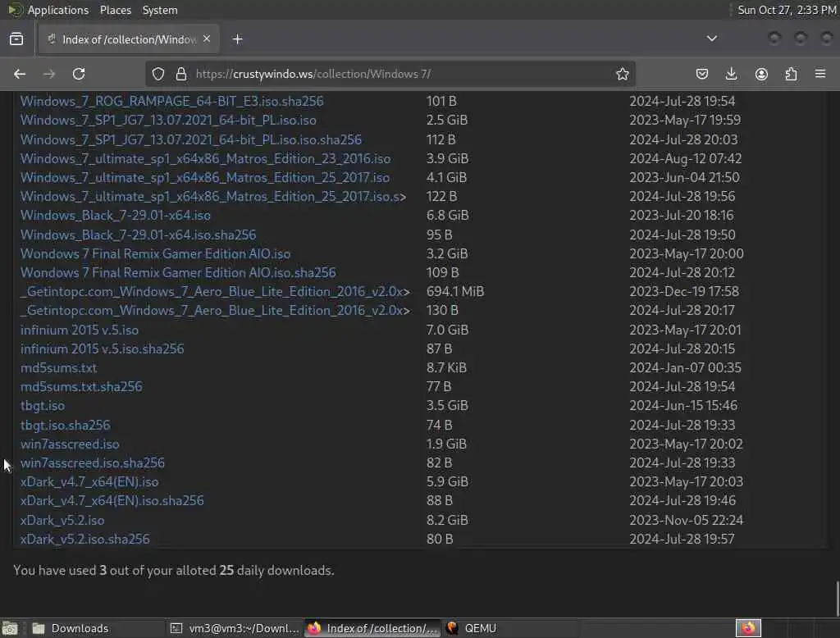Open the System menu
Viewport: 840px width, 638px height.
click(160, 10)
